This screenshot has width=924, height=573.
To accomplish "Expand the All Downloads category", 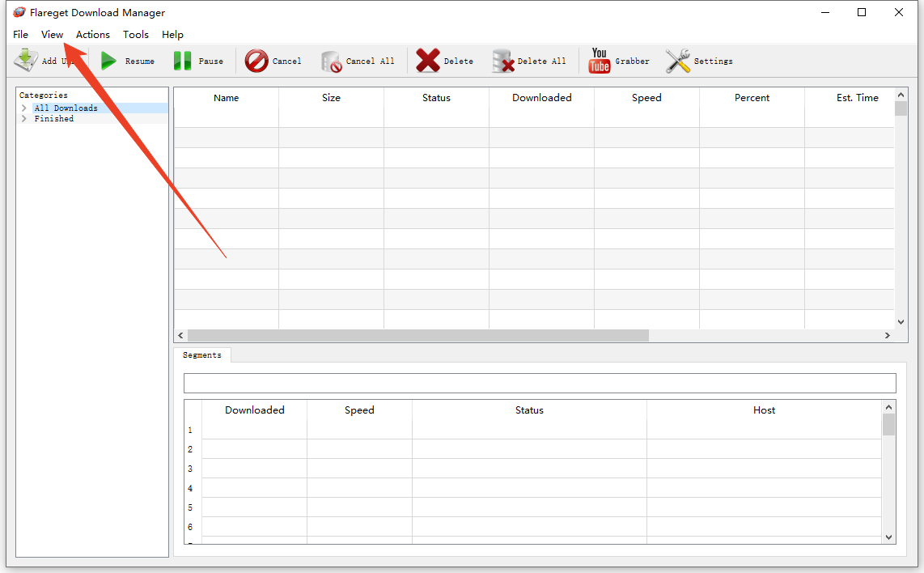I will click(x=24, y=108).
